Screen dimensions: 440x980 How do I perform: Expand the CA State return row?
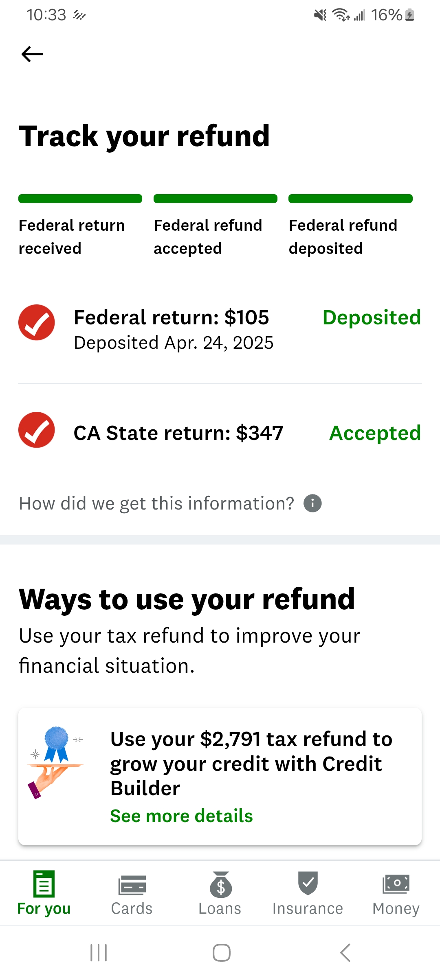(220, 433)
